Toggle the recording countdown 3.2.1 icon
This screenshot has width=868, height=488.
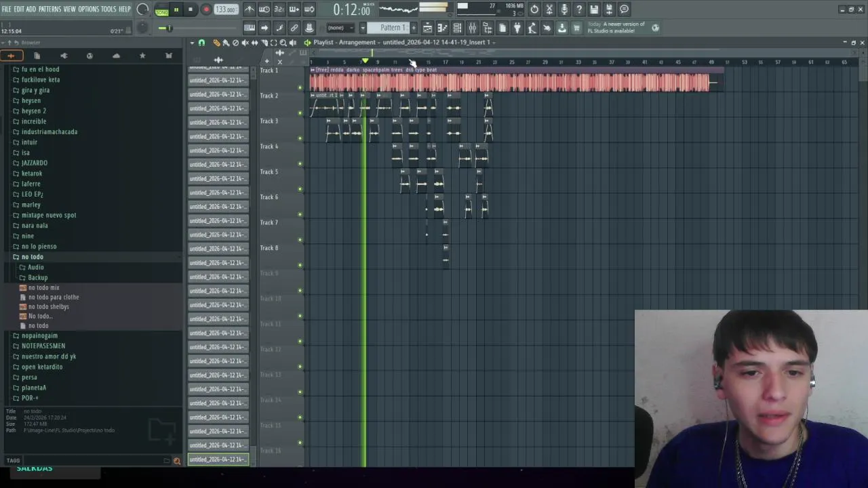pos(279,9)
